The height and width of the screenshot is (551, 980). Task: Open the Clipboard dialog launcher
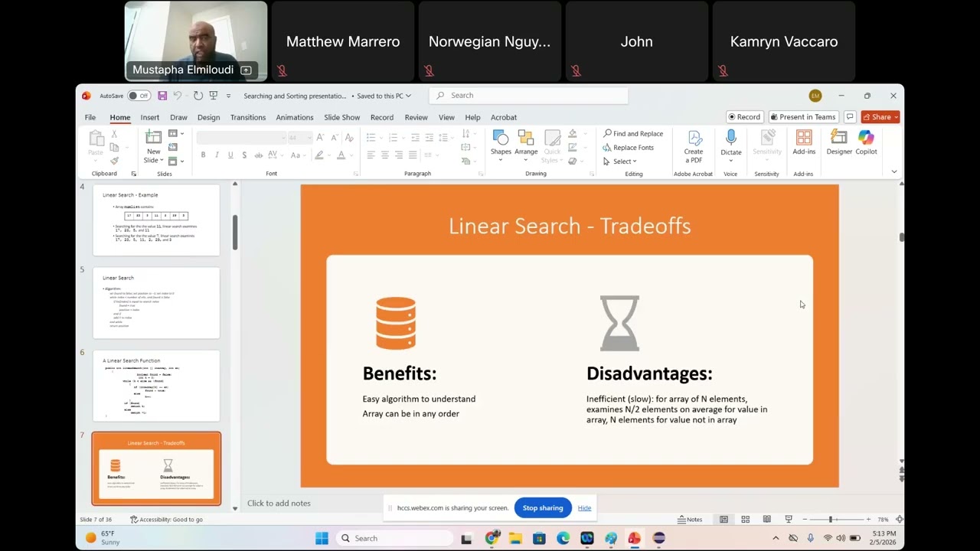(134, 174)
